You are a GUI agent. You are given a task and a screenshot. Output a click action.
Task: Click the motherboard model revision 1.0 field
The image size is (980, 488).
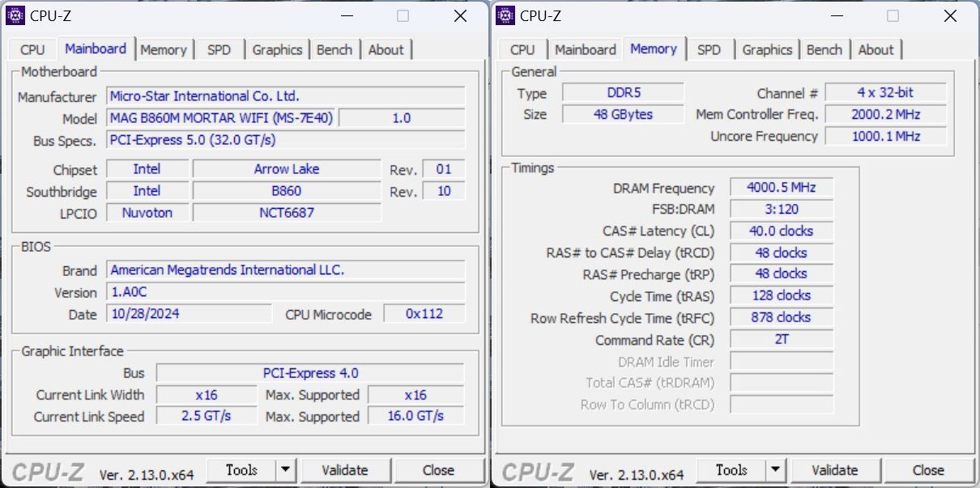[402, 118]
